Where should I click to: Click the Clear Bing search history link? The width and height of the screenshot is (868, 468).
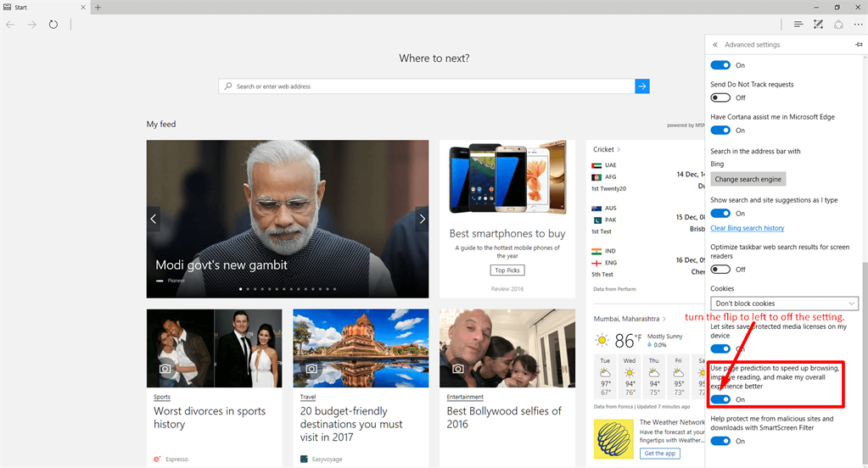pyautogui.click(x=748, y=228)
